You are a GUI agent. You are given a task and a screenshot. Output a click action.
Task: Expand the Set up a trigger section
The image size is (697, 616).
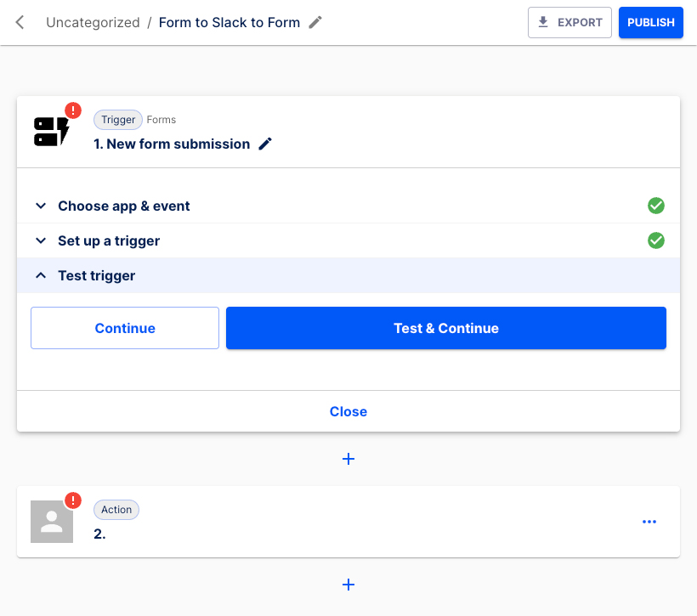coord(41,240)
